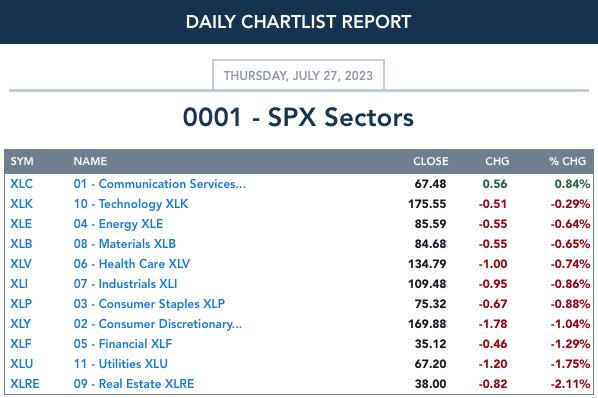
Task: Select the XLB ticker symbol
Action: (21, 244)
